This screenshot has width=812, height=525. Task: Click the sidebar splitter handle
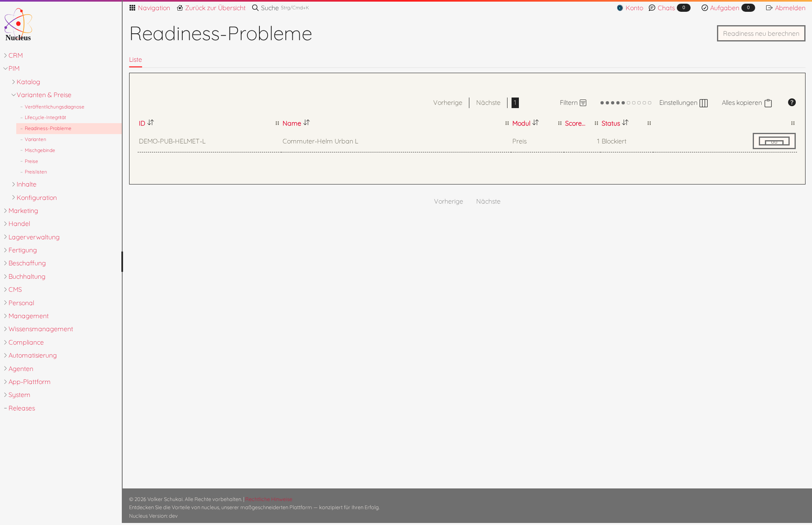pyautogui.click(x=122, y=262)
